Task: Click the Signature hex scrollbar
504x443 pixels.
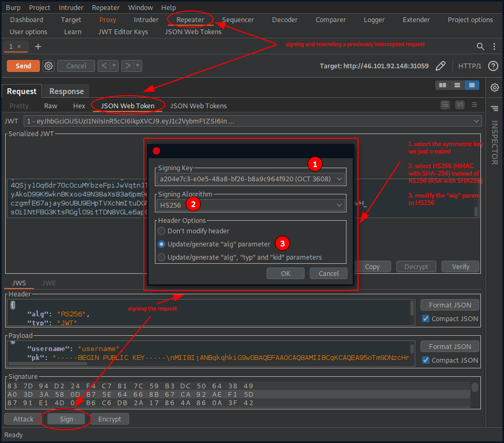Action: pyautogui.click(x=475, y=388)
